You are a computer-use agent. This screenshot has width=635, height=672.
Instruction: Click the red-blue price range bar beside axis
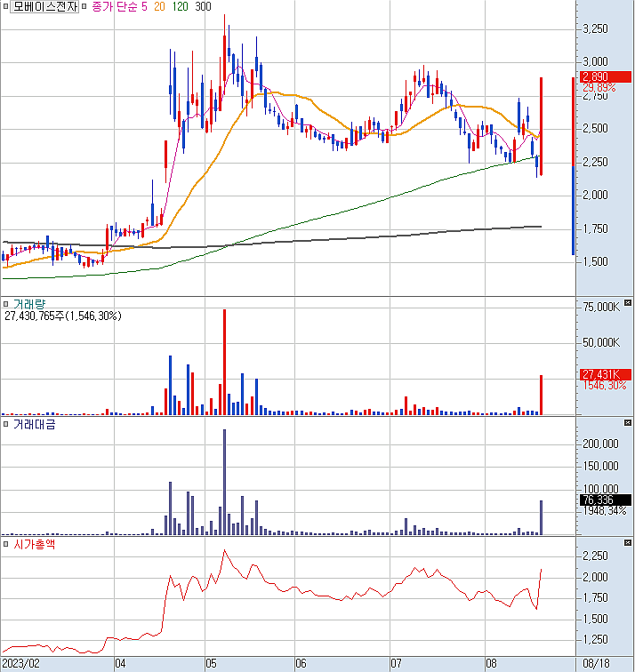574,166
